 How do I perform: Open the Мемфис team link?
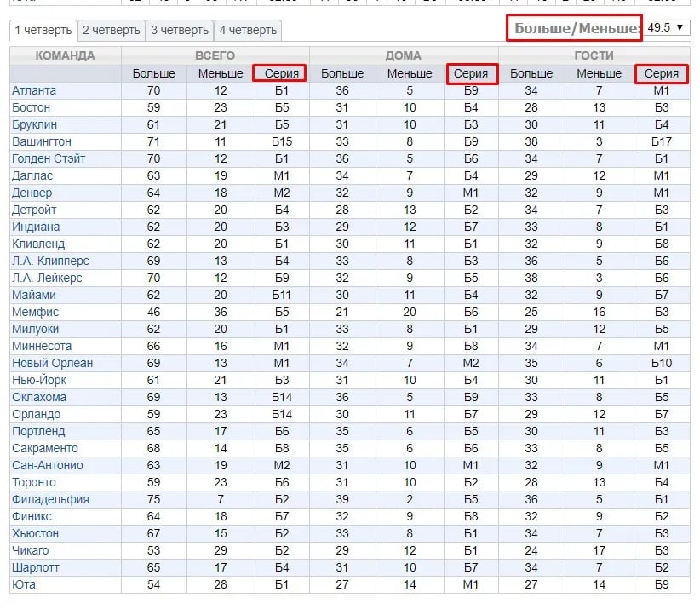coord(35,312)
